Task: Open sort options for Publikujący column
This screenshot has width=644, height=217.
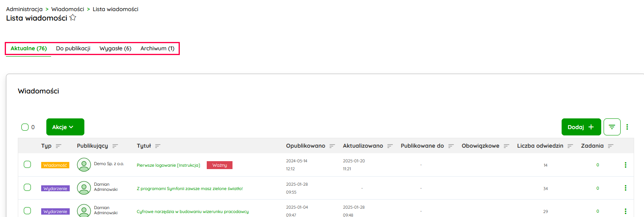Action: point(115,146)
